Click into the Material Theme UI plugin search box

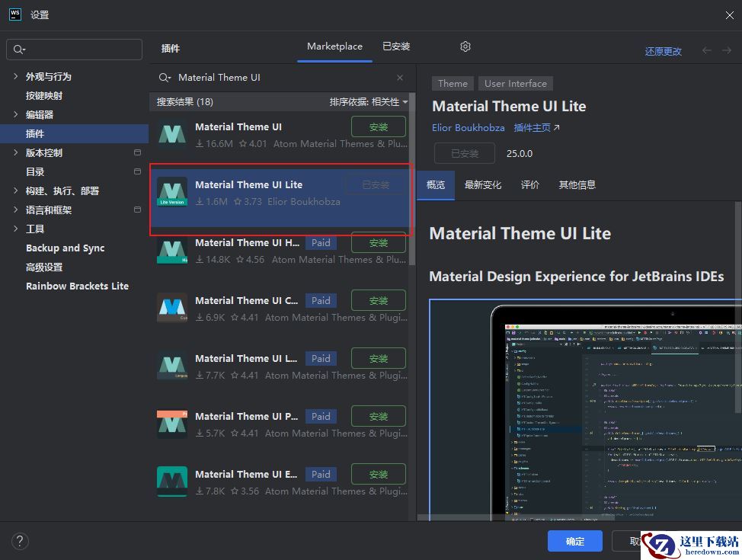point(284,78)
